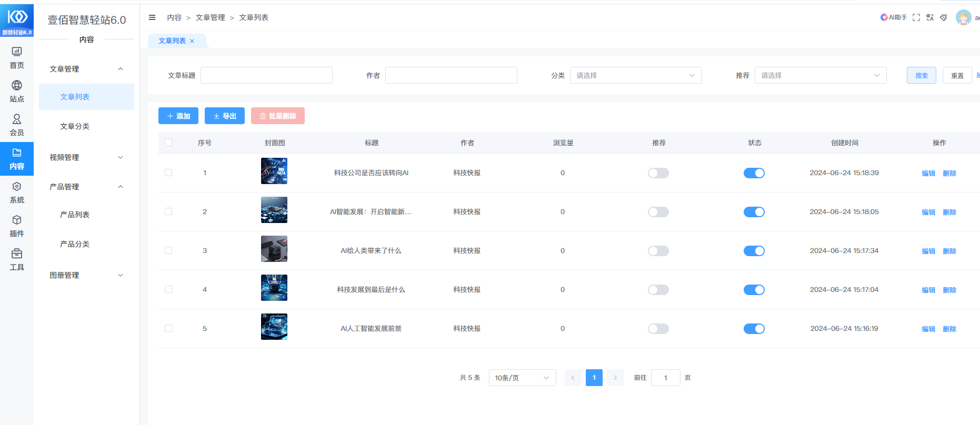Click the 文章标题 search input field
The width and height of the screenshot is (980, 425).
(266, 75)
